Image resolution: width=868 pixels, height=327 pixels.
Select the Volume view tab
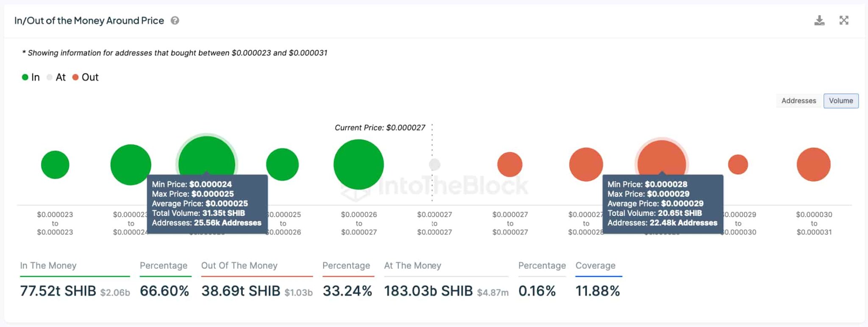[x=840, y=101]
